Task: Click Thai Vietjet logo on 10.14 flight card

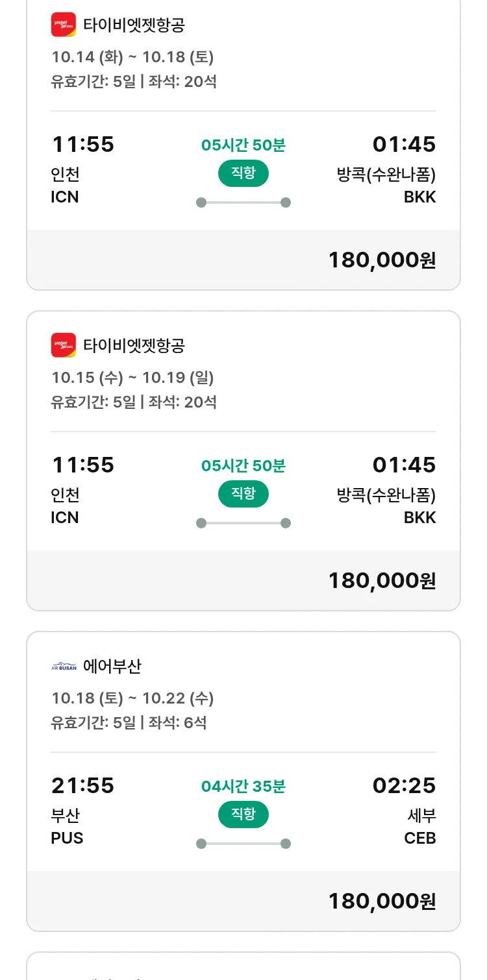Action: [x=64, y=25]
